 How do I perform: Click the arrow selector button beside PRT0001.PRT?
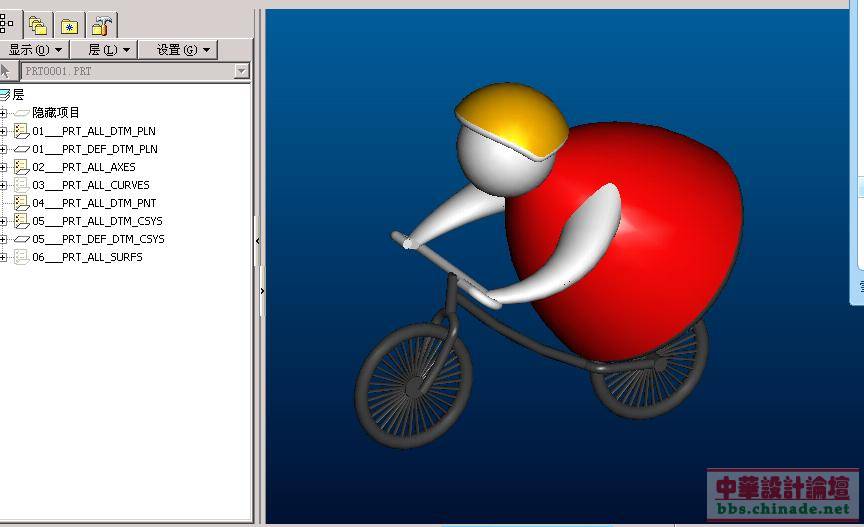(7, 71)
